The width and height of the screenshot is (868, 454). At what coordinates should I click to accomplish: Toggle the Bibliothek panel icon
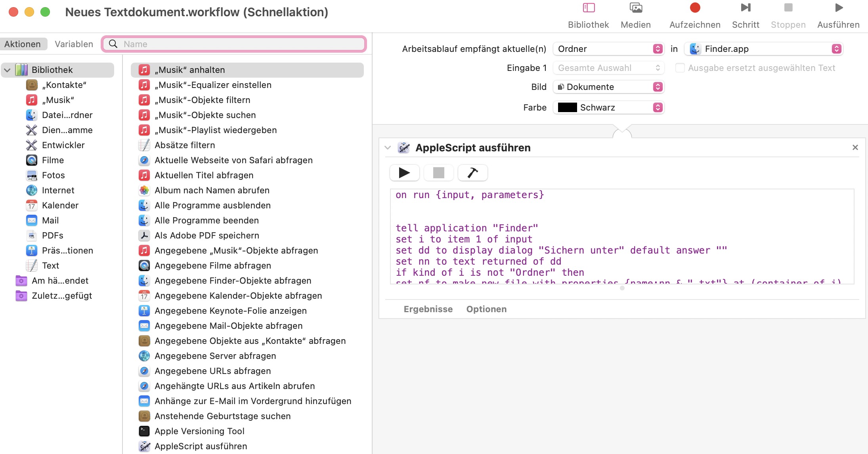tap(589, 8)
